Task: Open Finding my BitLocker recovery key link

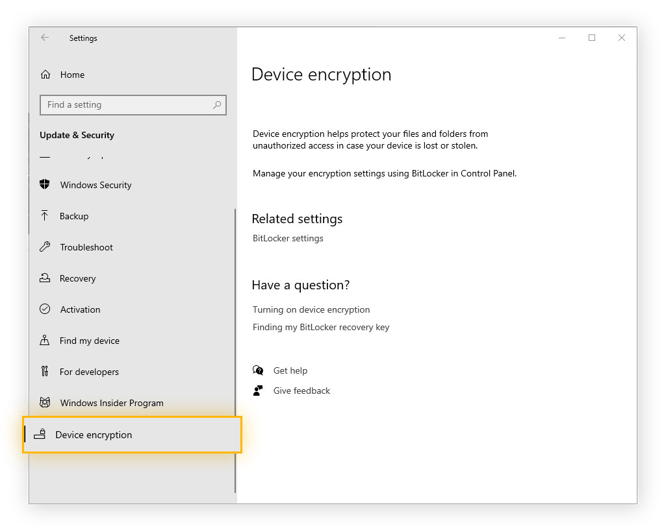Action: pos(321,327)
